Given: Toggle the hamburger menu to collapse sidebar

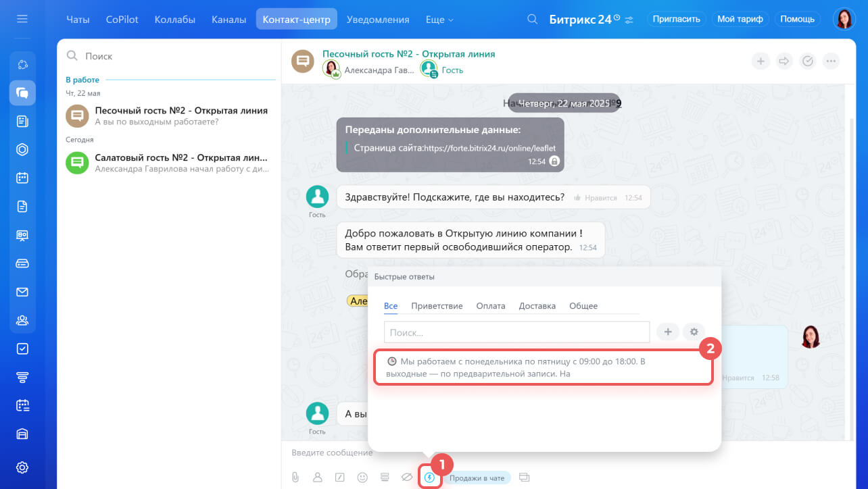Looking at the screenshot, I should (x=22, y=19).
